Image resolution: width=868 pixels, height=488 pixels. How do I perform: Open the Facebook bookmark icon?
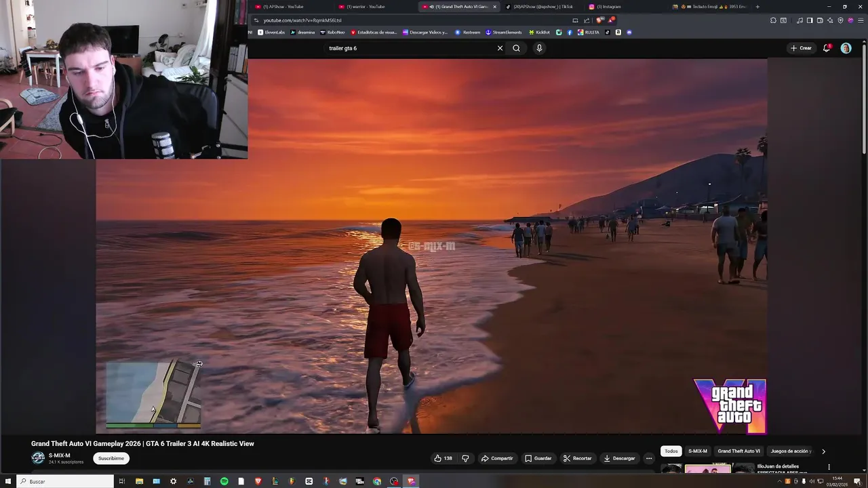click(x=569, y=33)
